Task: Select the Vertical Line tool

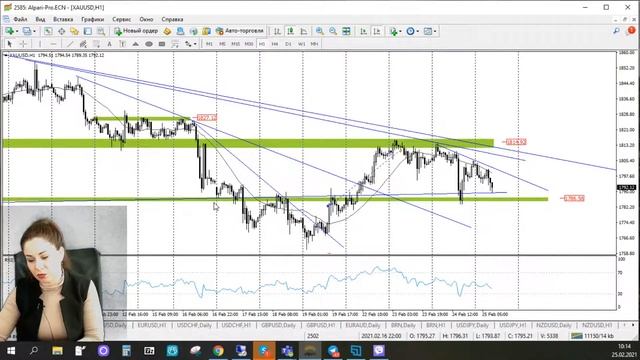Action: pos(40,44)
